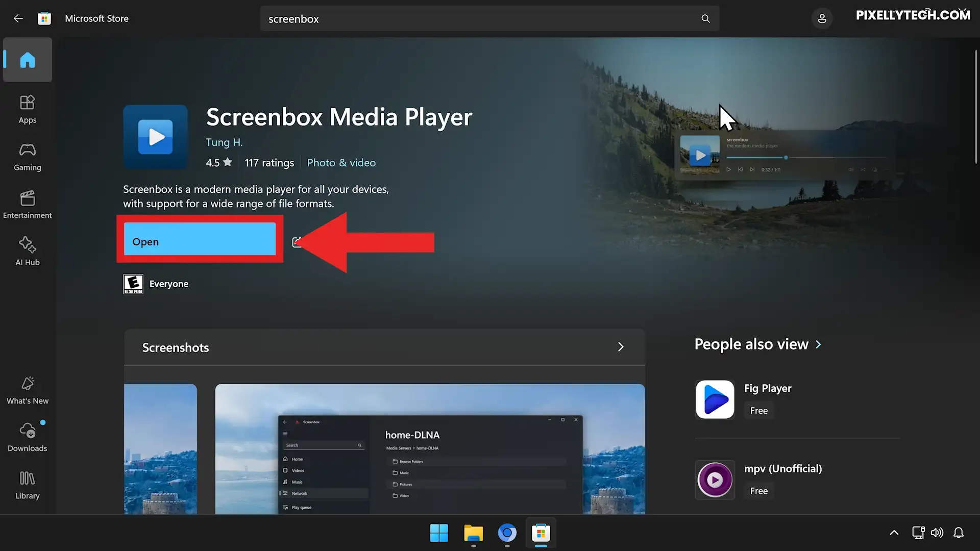Open the Entertainment section
This screenshot has height=551, width=980.
(x=28, y=204)
